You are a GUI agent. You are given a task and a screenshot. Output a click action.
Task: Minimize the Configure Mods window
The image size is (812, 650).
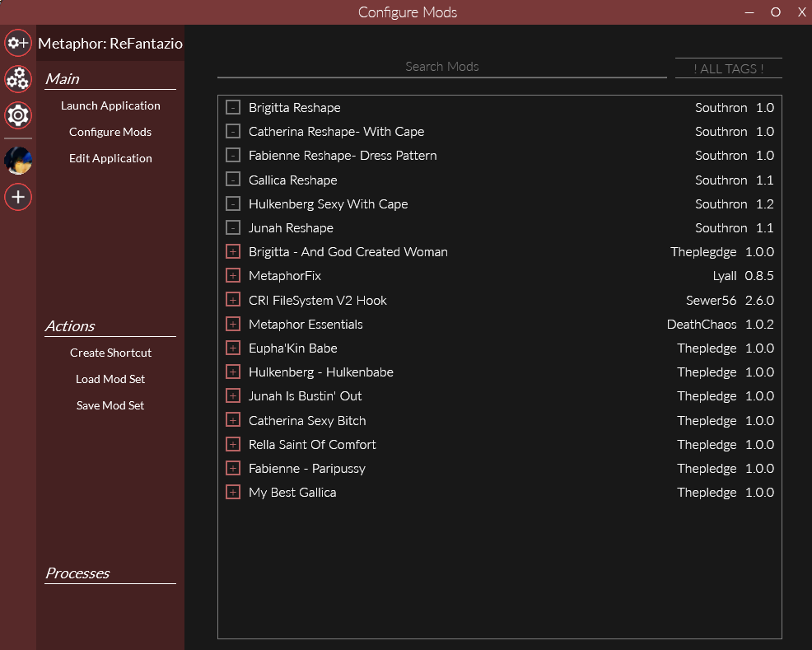(x=749, y=12)
